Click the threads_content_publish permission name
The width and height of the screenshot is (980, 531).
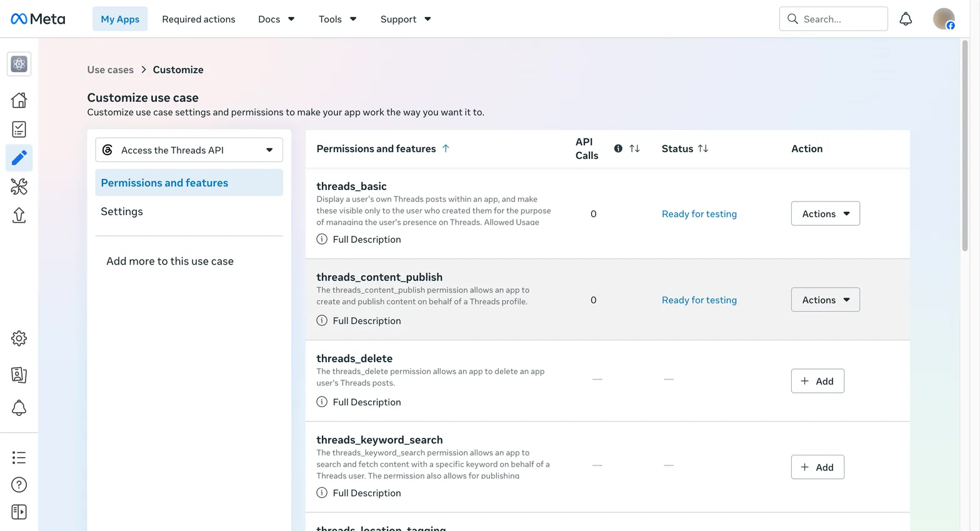379,276
